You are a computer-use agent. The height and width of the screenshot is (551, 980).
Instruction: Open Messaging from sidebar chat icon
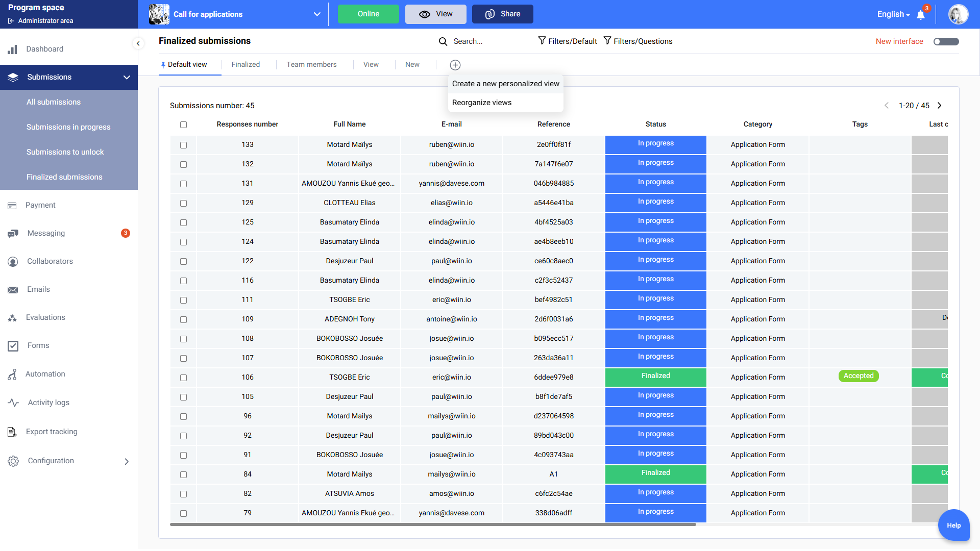[x=13, y=233]
